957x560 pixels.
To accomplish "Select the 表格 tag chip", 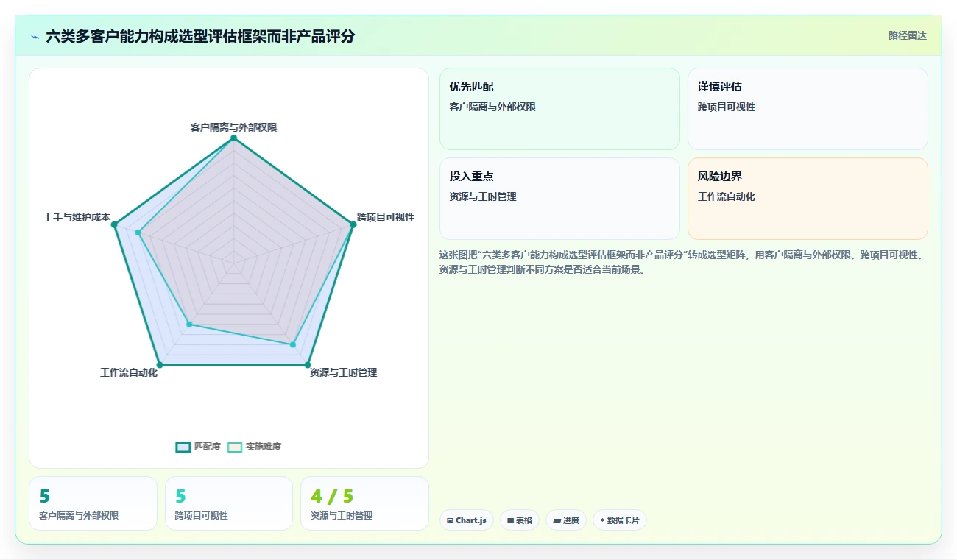I will (x=520, y=520).
